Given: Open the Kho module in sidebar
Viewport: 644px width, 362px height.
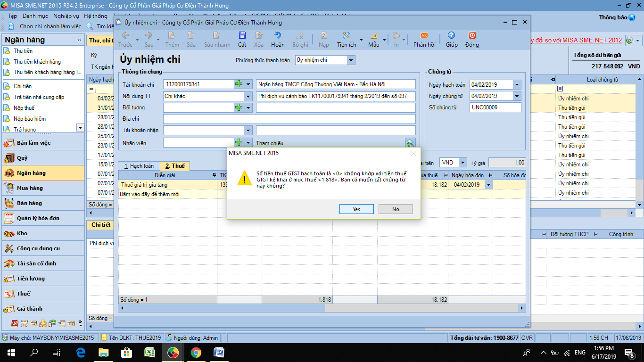Looking at the screenshot, I should (43, 233).
